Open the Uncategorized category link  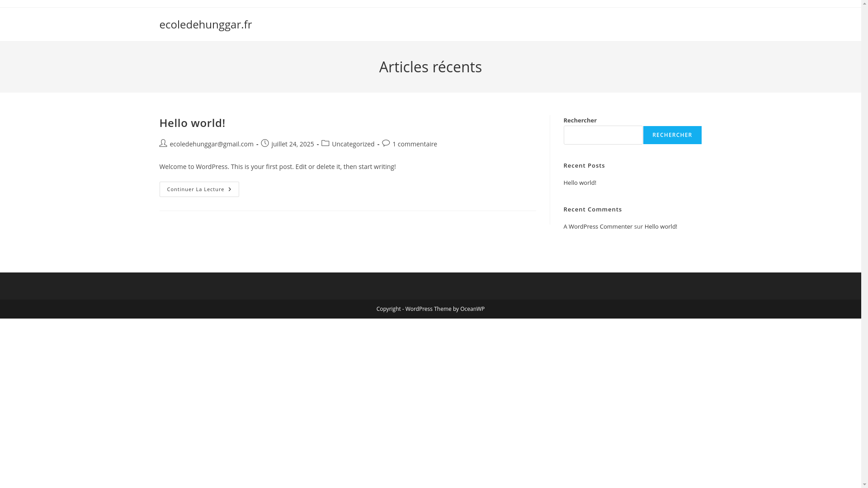coord(353,144)
